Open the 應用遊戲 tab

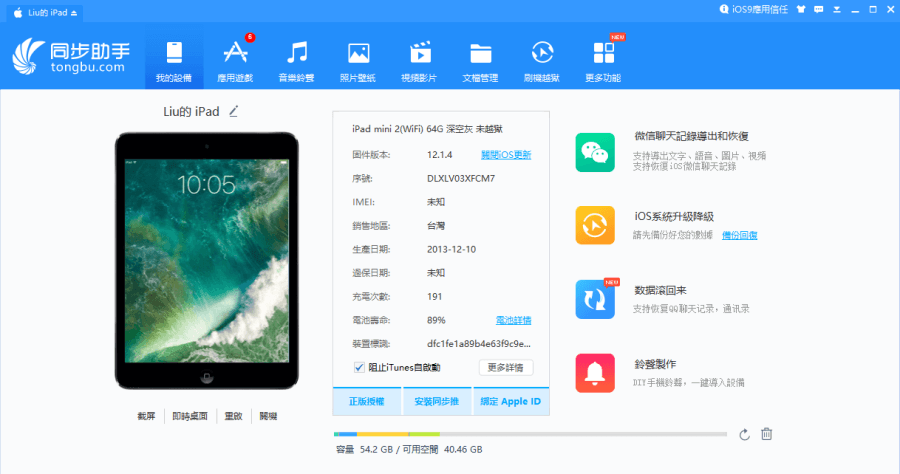[235, 61]
